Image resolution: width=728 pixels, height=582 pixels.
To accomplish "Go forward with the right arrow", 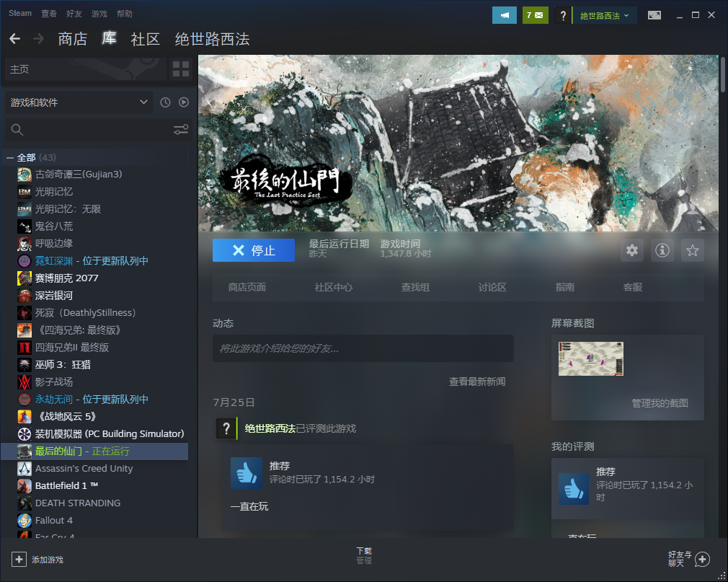I will (x=38, y=38).
